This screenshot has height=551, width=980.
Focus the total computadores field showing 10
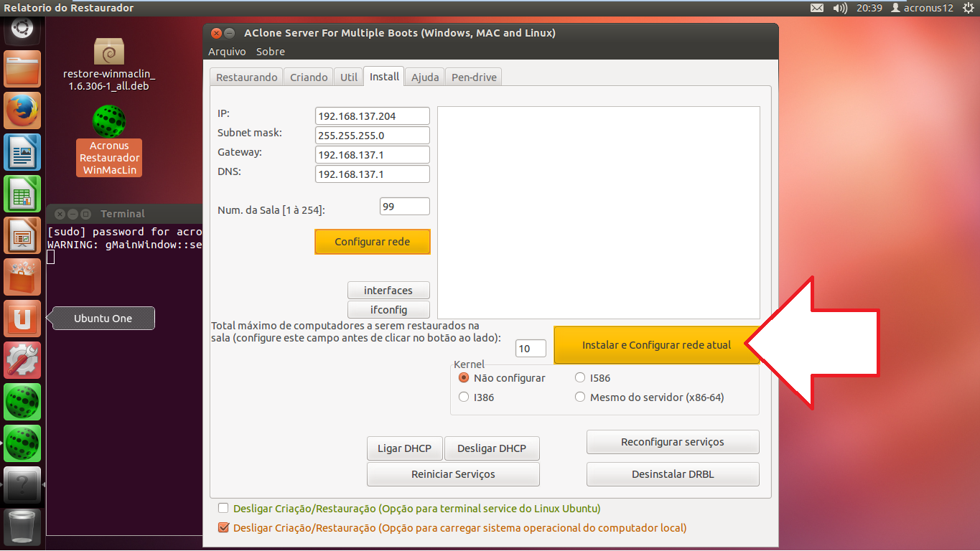531,349
